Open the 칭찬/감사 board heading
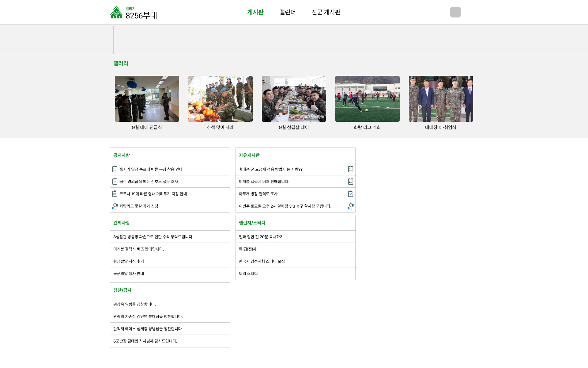Screen dimensions: 588x368 tap(123, 290)
